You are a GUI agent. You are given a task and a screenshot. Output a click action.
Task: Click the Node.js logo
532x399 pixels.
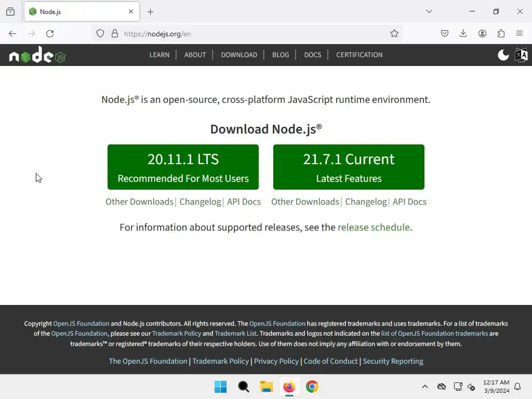pyautogui.click(x=37, y=55)
